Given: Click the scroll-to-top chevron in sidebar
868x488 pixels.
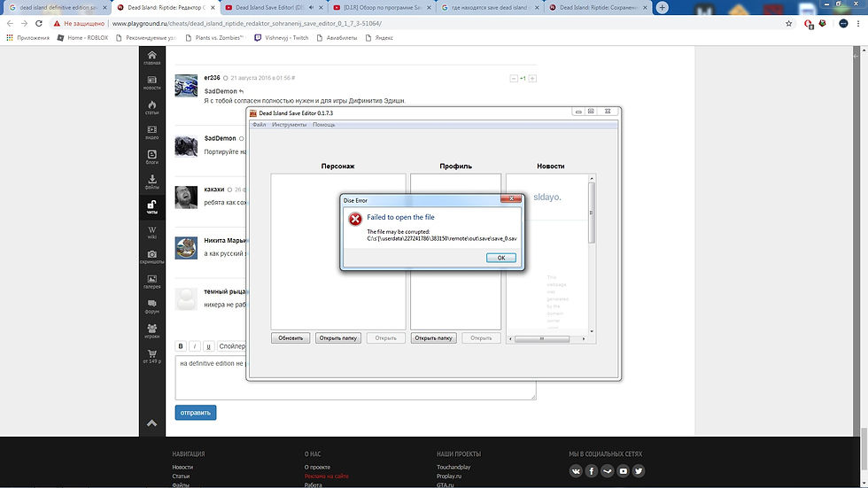Looking at the screenshot, I should pos(151,423).
